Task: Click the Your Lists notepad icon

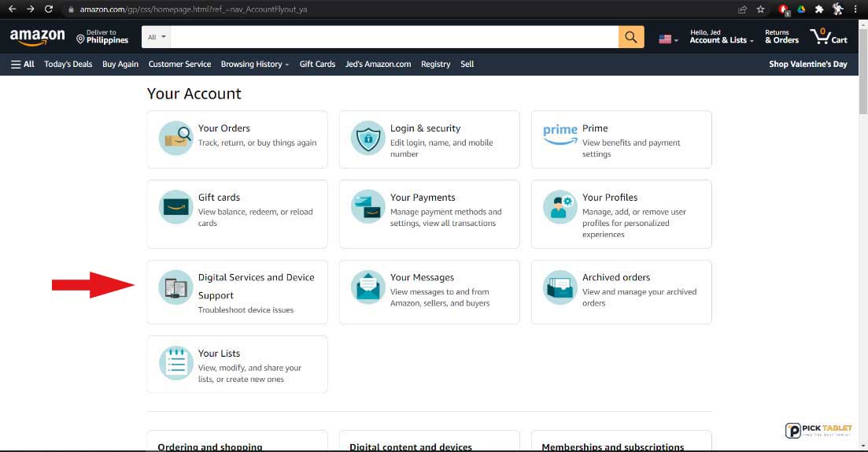Action: [x=176, y=363]
